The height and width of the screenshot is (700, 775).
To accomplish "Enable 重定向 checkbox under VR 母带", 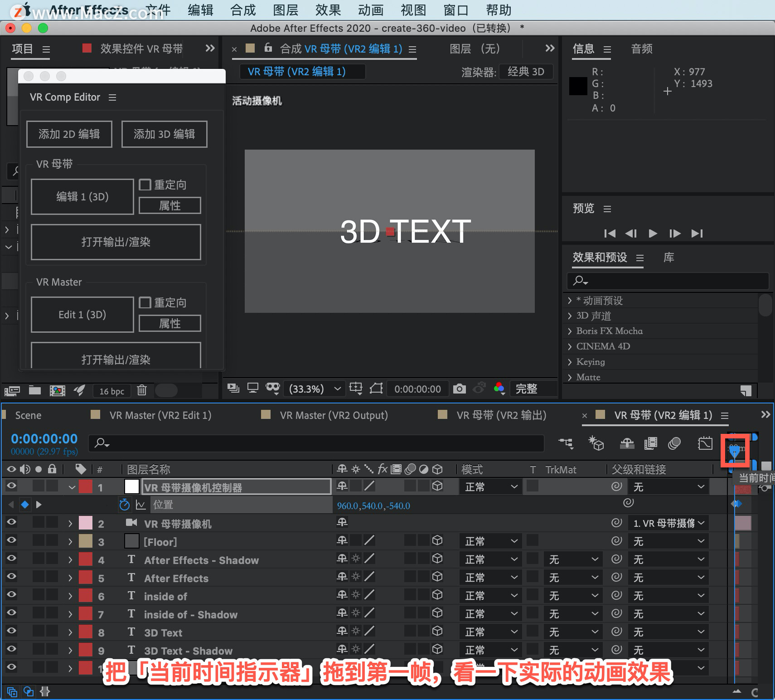I will 145,185.
